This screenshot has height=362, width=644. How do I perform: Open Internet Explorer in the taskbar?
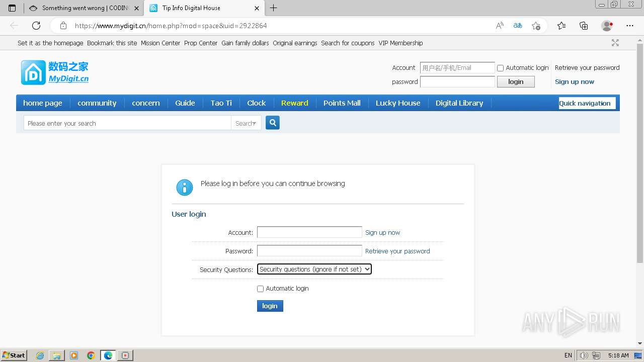coord(40,355)
